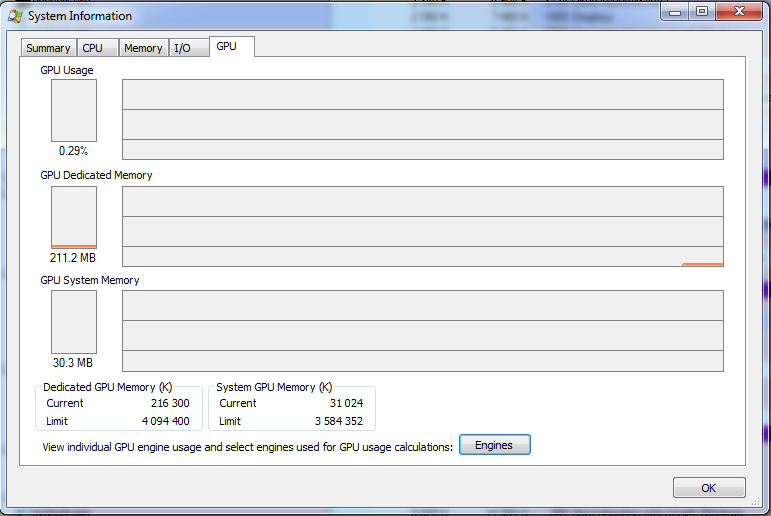This screenshot has height=516, width=771.
Task: Click the dedicated Limit value 4 094 400
Action: pyautogui.click(x=165, y=422)
